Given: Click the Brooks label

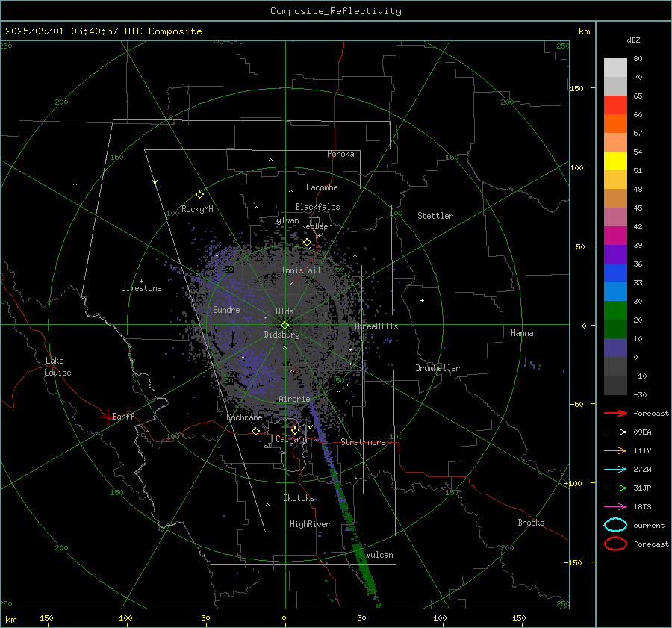Looking at the screenshot, I should point(531,523).
